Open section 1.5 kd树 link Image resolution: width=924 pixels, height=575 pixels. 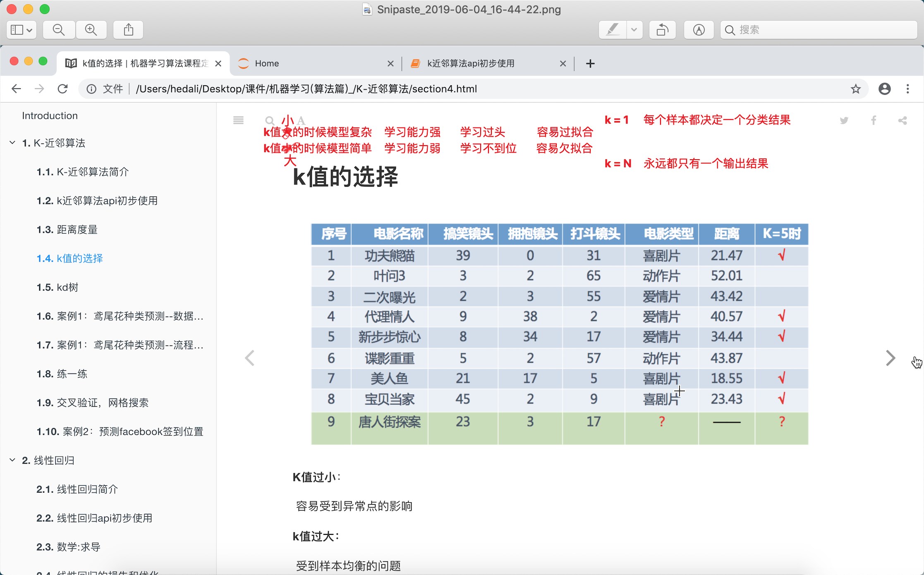(57, 287)
